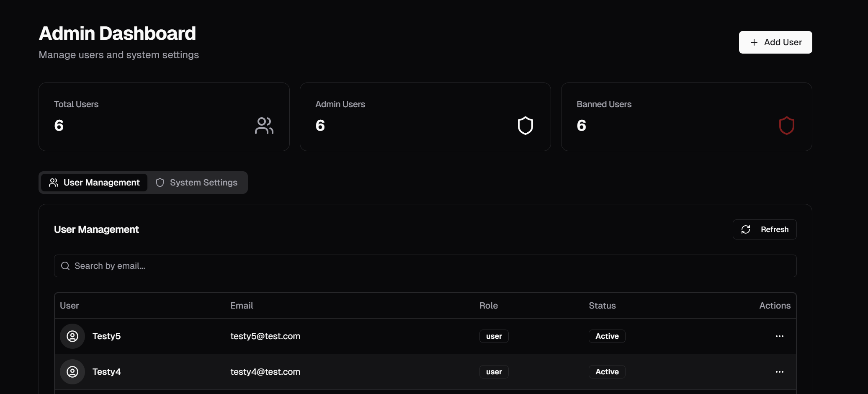The width and height of the screenshot is (868, 394).
Task: Click the Admin Dashboard heading
Action: [117, 33]
